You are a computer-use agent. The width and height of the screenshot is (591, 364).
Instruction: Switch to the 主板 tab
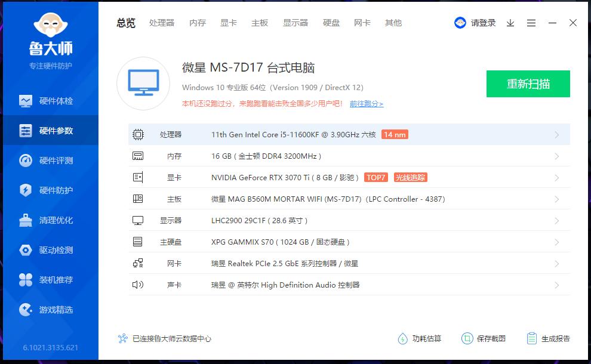[259, 23]
